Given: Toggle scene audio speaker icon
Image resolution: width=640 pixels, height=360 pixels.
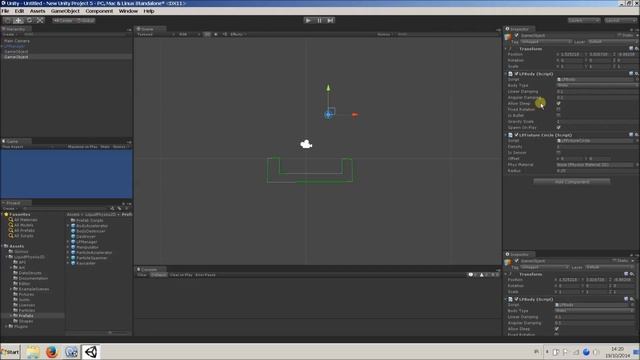Looking at the screenshot, I should tap(224, 34).
